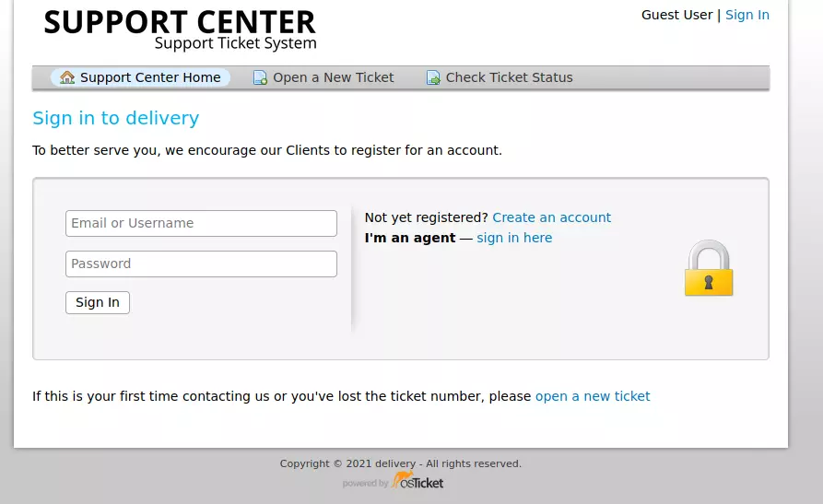Screen dimensions: 823x504
Task: Select Check Ticket Status in navigation
Action: pyautogui.click(x=509, y=78)
